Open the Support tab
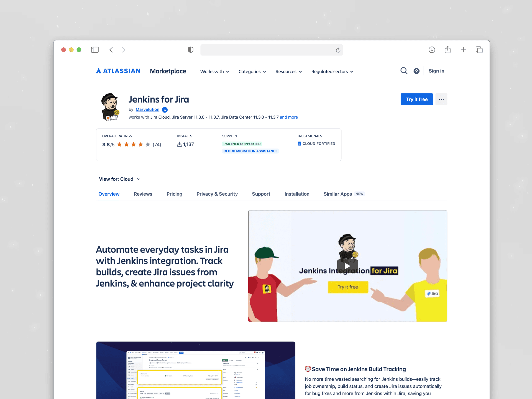This screenshot has width=532, height=399. pos(261,194)
